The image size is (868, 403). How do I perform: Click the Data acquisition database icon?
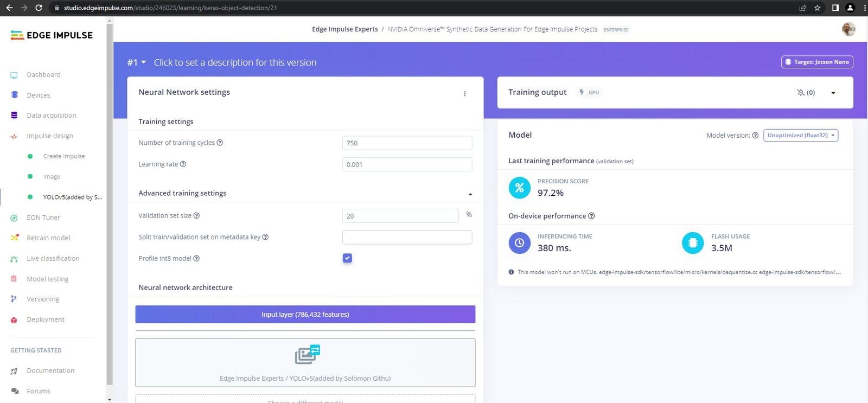[x=14, y=115]
